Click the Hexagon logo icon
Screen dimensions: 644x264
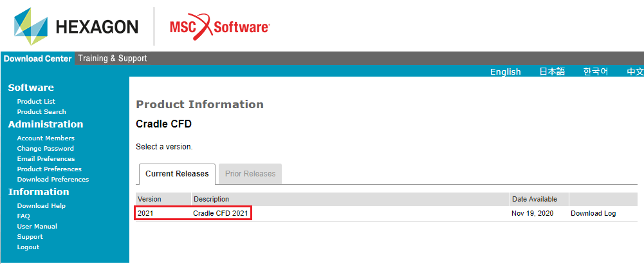tap(30, 26)
